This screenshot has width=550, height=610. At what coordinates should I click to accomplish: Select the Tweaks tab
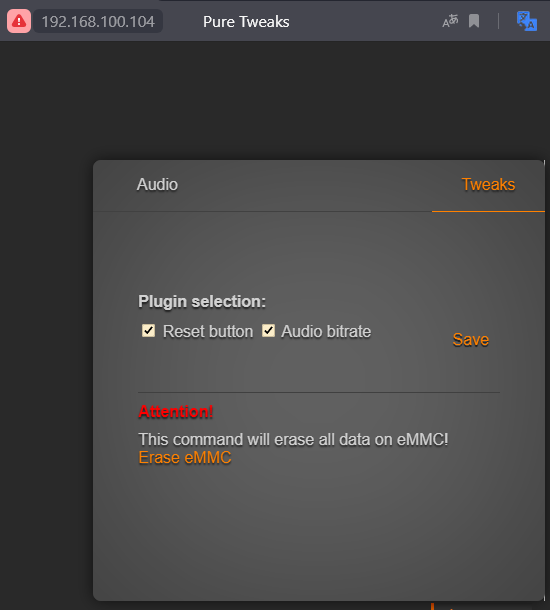(488, 184)
